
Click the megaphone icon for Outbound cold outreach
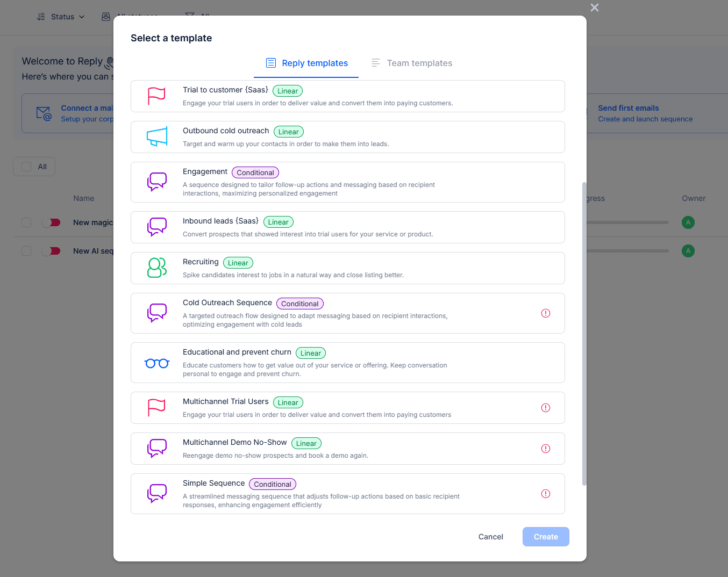[x=157, y=137]
